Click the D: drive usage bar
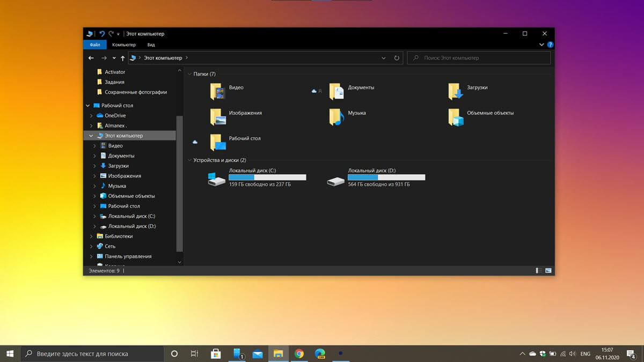Image resolution: width=644 pixels, height=362 pixels. 386,177
